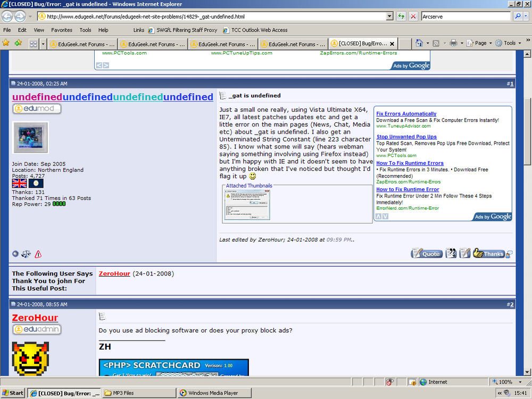The height and width of the screenshot is (399, 532).
Task: Open the attached screenshot thumbnail
Action: click(247, 205)
